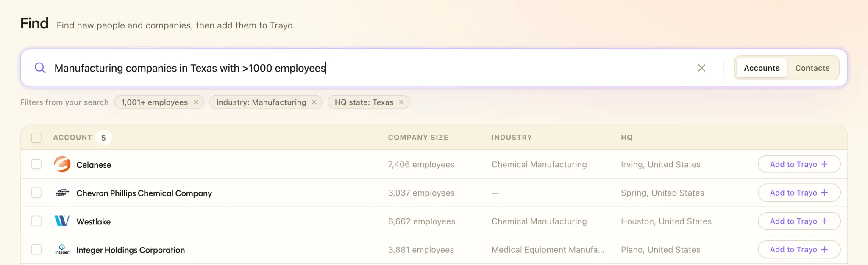Click Houston, United States HQ cell
Screen dimensions: 868x265
pyautogui.click(x=666, y=221)
